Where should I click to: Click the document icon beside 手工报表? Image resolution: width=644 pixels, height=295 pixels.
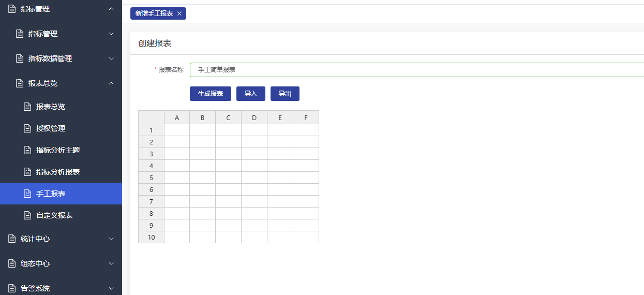coord(27,194)
